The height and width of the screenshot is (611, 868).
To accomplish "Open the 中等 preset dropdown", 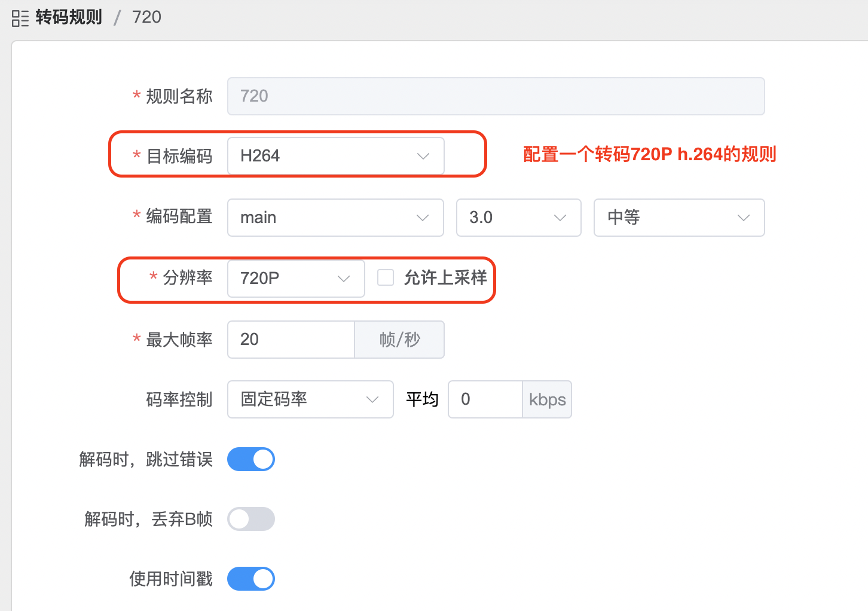I will [679, 218].
